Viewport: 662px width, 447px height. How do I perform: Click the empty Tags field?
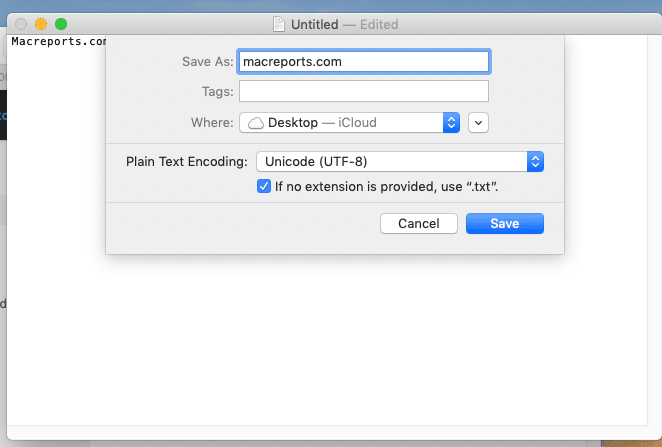coord(363,92)
